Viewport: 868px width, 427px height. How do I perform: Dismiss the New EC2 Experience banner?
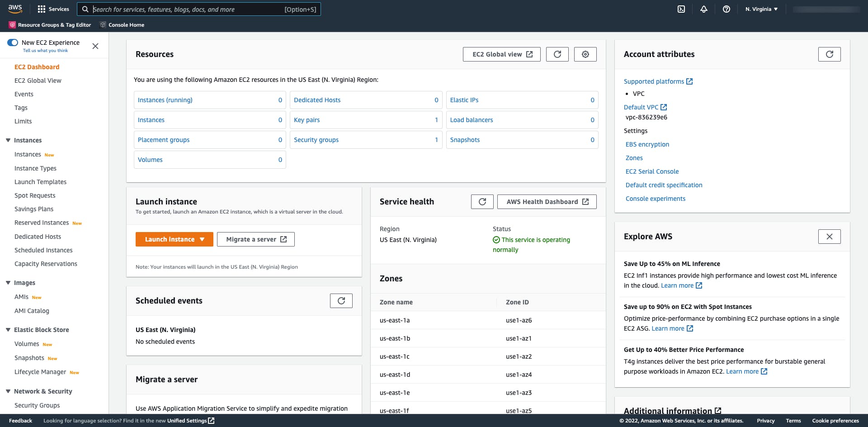pyautogui.click(x=95, y=46)
